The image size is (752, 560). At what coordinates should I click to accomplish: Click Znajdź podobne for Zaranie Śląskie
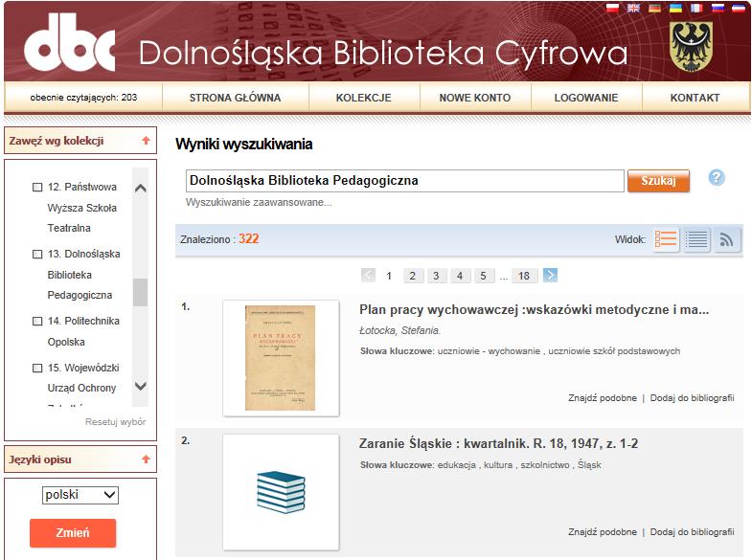coord(603,531)
